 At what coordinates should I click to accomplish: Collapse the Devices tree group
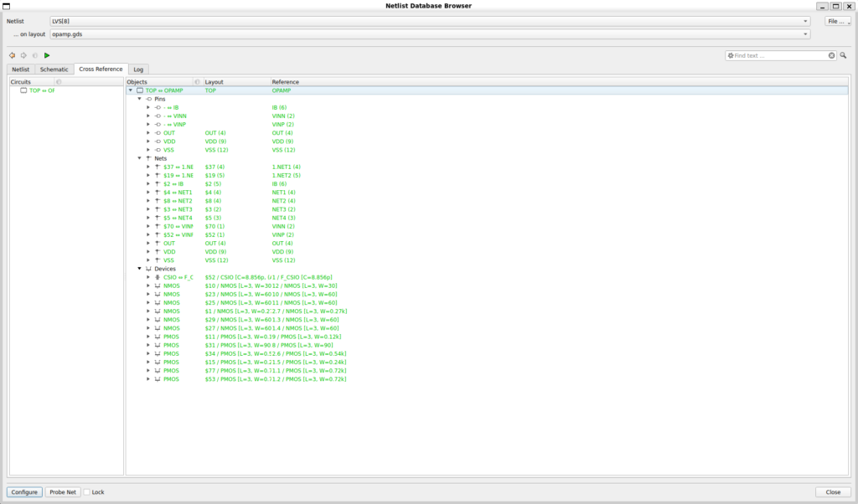pos(140,269)
